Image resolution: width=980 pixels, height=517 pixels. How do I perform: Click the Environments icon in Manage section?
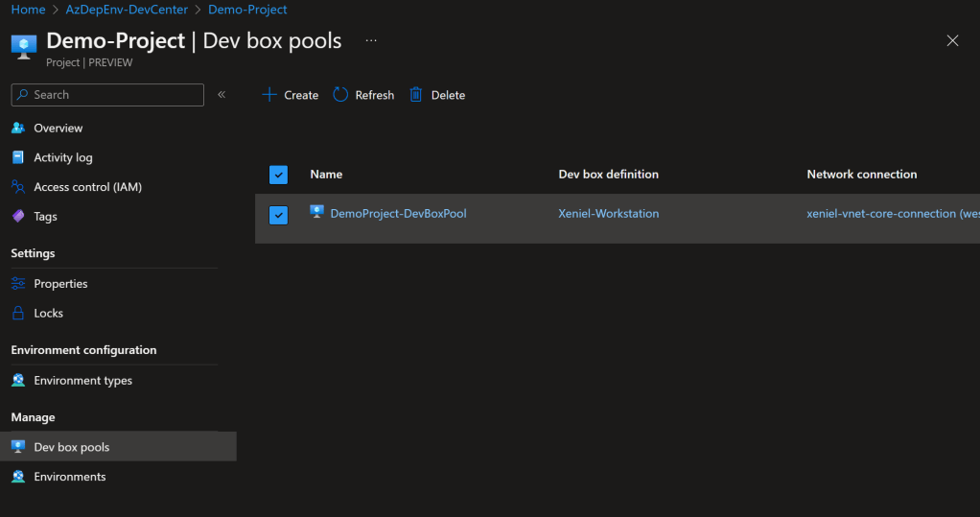pos(18,477)
